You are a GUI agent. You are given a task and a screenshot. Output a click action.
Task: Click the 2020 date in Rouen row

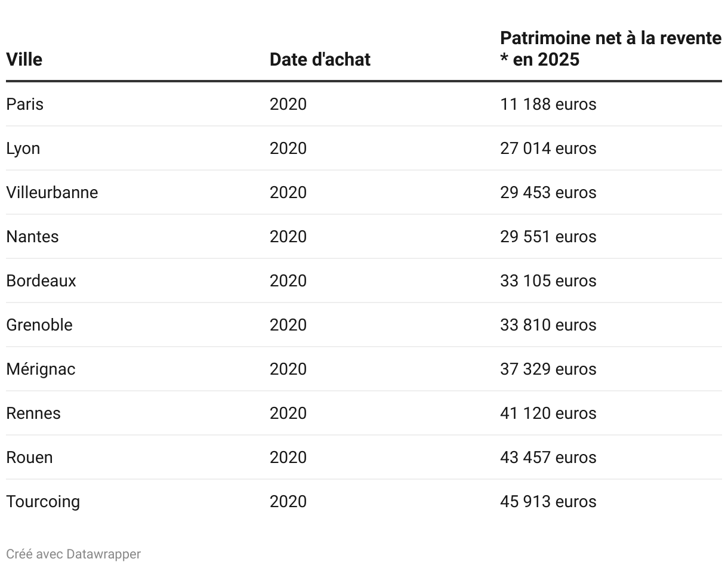coord(288,457)
